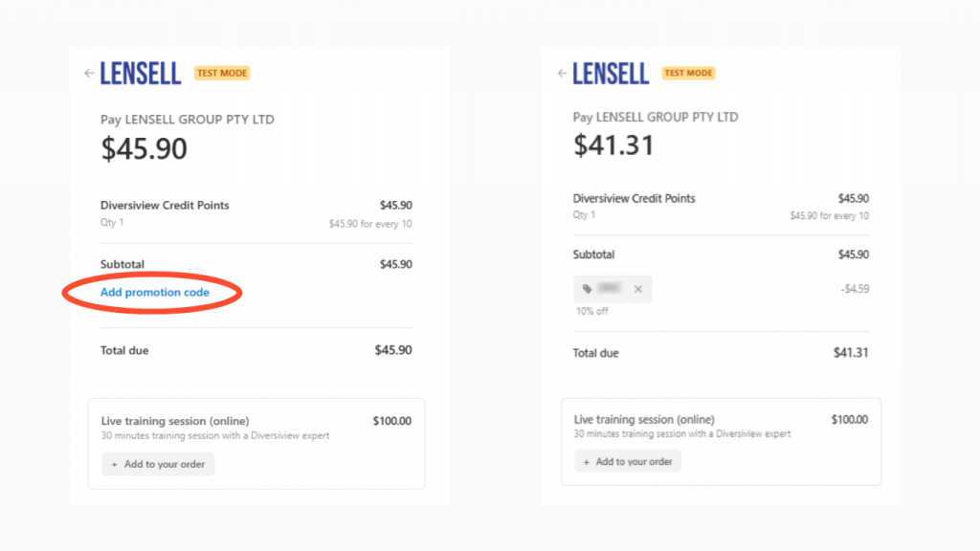Click the TEST MODE badge on the right
The image size is (980, 551).
[x=688, y=73]
